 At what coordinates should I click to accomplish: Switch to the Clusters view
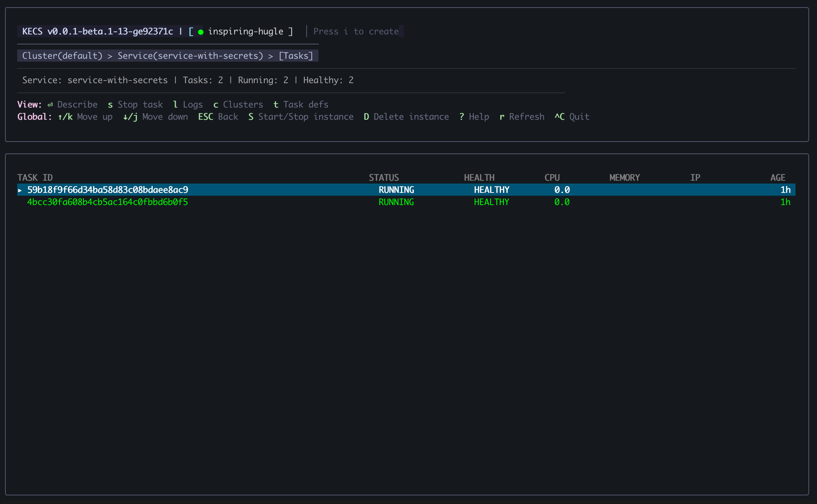[243, 104]
